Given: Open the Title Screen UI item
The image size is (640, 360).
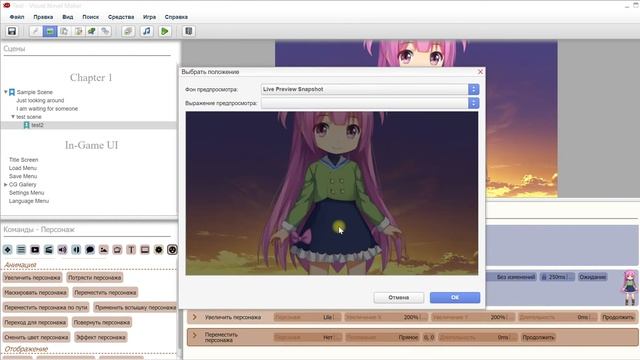Looking at the screenshot, I should (23, 160).
